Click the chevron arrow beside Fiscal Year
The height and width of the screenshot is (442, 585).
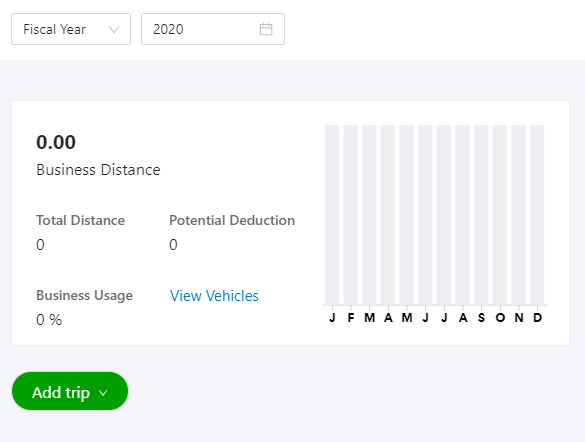pos(114,29)
